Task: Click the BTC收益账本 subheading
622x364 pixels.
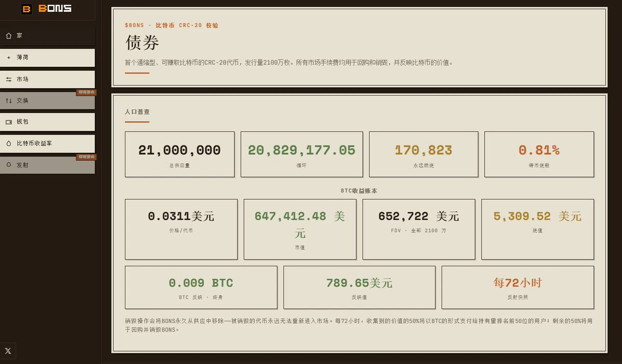Action: [x=359, y=191]
